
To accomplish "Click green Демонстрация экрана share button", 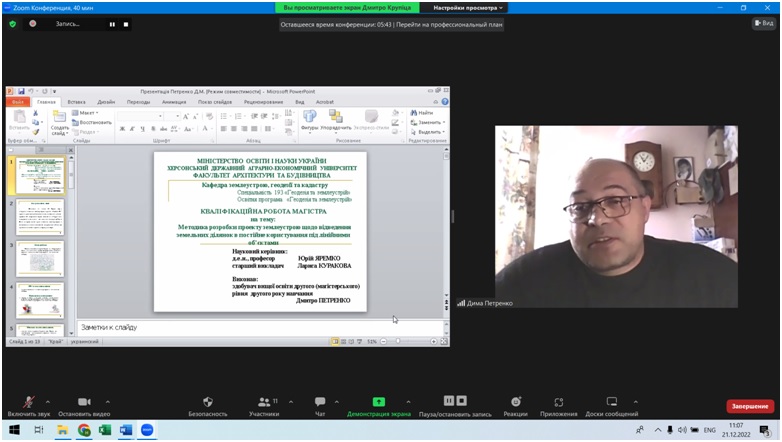I will [x=379, y=406].
